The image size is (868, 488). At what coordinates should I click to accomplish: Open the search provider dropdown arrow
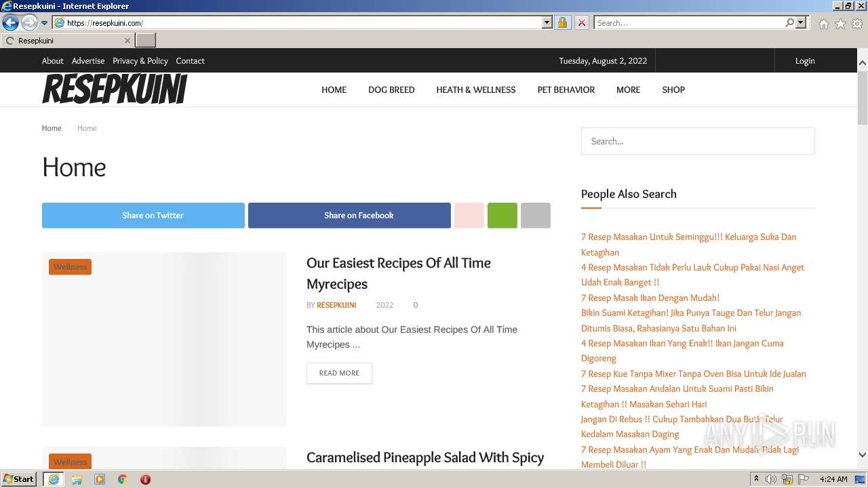pyautogui.click(x=801, y=23)
